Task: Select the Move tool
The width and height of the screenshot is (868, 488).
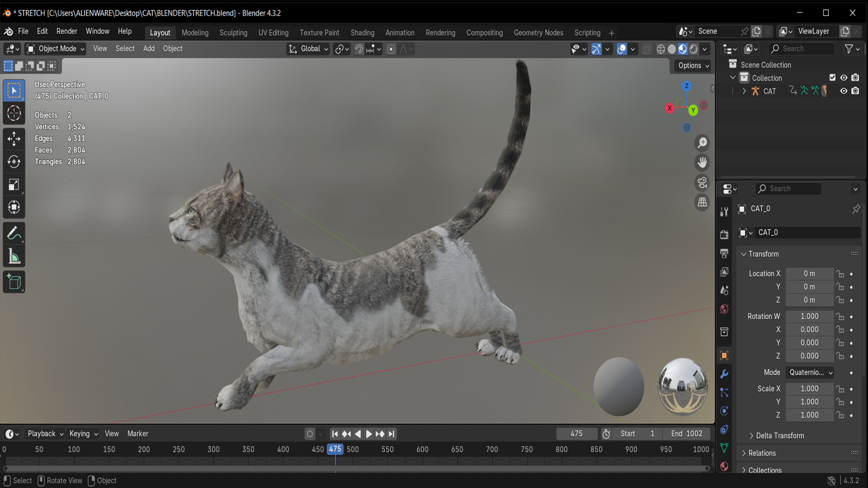Action: coord(14,139)
